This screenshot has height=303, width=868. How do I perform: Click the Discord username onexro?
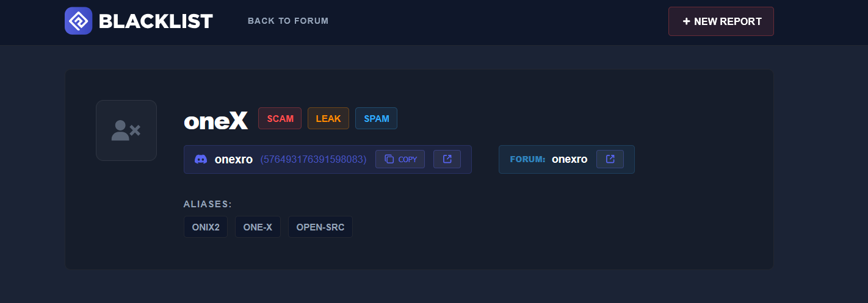(234, 159)
